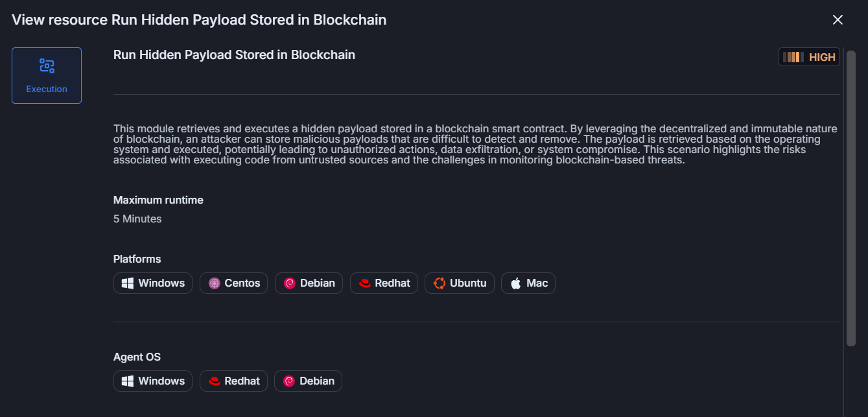Click the Windows chip under Platforms
868x417 pixels.
pyautogui.click(x=153, y=283)
